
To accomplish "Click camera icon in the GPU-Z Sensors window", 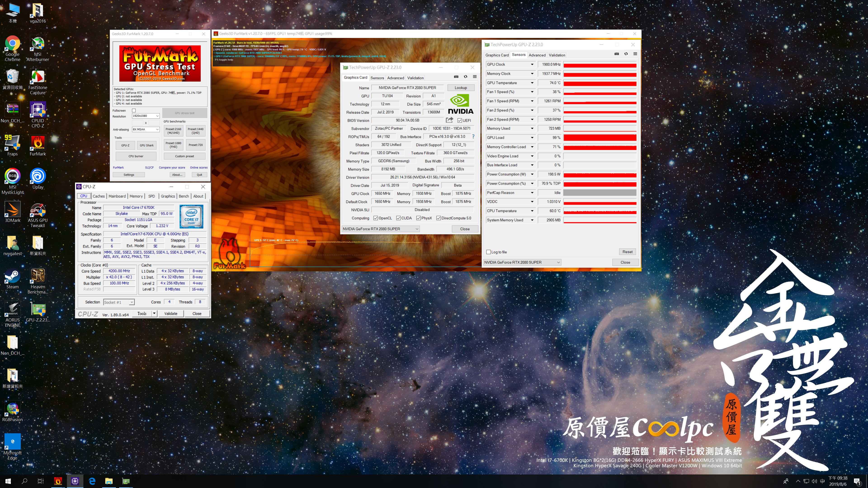I will (x=617, y=54).
